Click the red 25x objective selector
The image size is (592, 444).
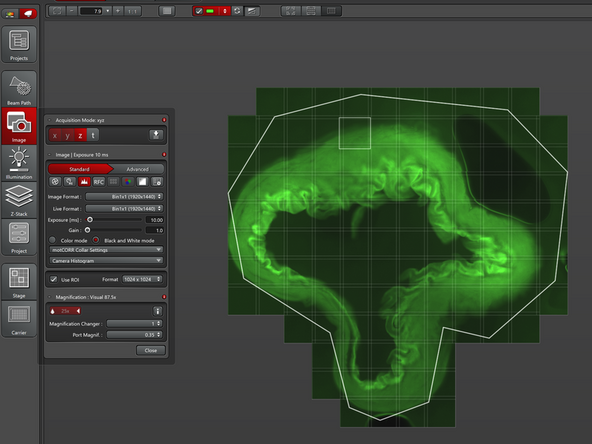(x=65, y=311)
